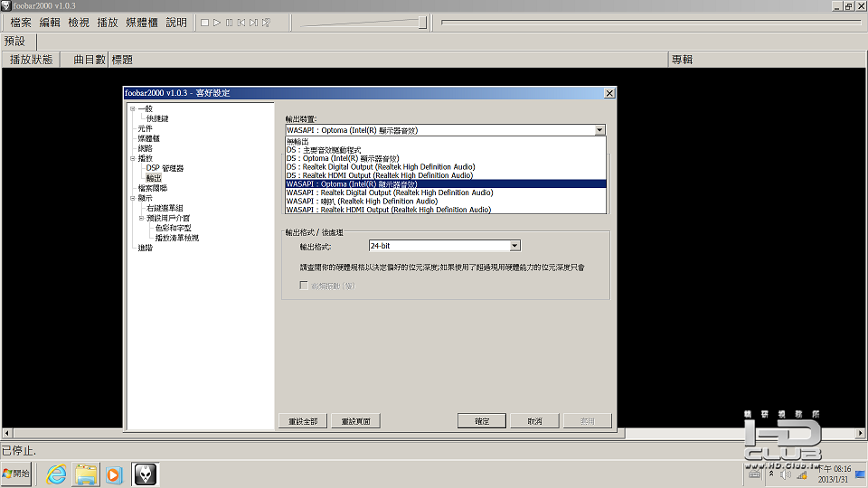Open the 媒體櫃 menu in menu bar
Image resolution: width=868 pixels, height=488 pixels.
tap(142, 23)
